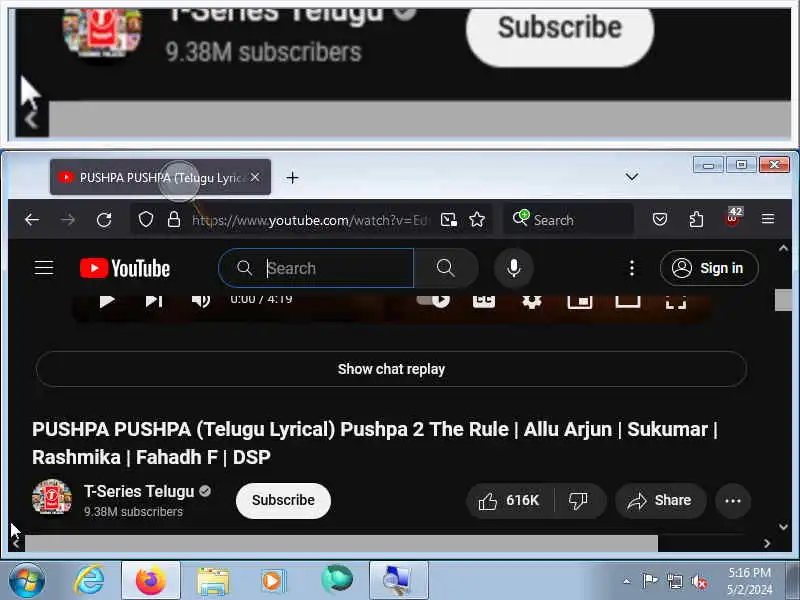Viewport: 800px width, 600px height.
Task: Switch to Firefox in taskbar
Action: [x=151, y=581]
